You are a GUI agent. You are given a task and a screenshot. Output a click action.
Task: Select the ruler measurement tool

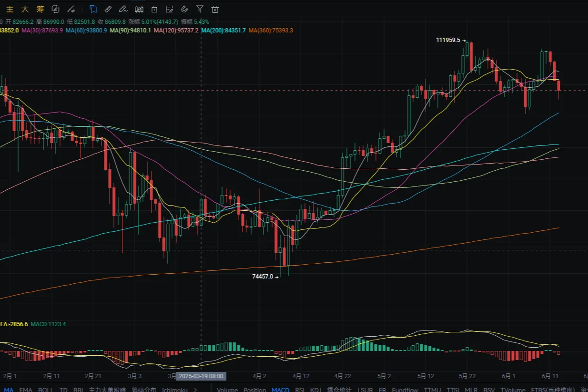coord(108,9)
